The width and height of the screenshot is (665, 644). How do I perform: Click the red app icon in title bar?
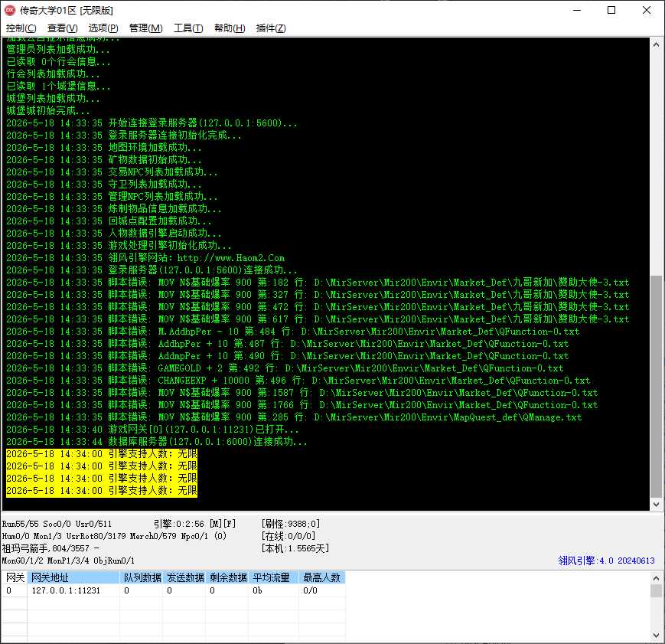[10, 10]
